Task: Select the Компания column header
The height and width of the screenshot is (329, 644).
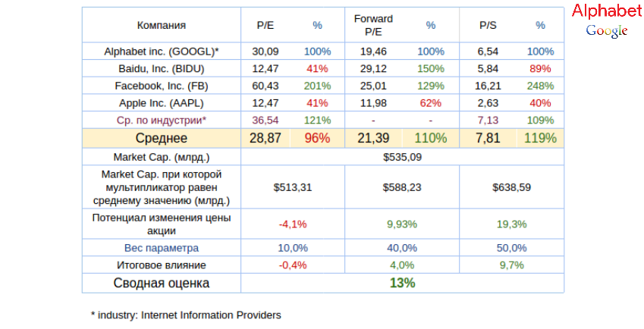Action: [161, 25]
